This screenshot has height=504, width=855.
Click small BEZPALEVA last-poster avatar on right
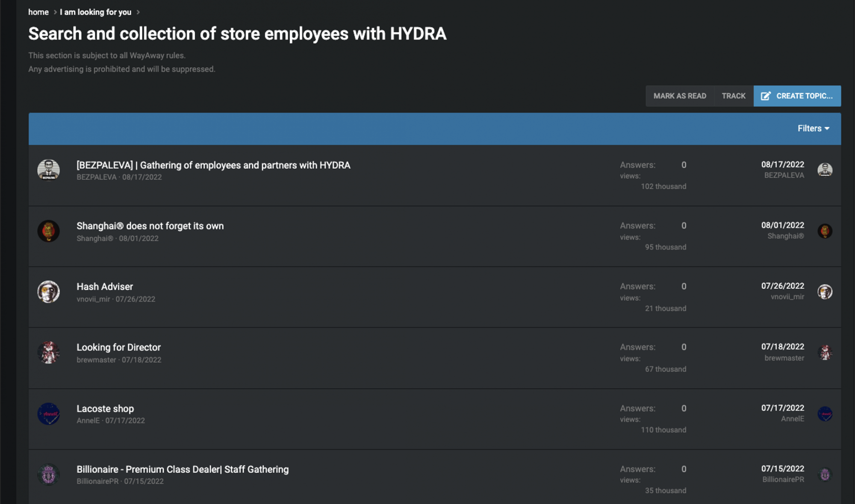(x=825, y=170)
